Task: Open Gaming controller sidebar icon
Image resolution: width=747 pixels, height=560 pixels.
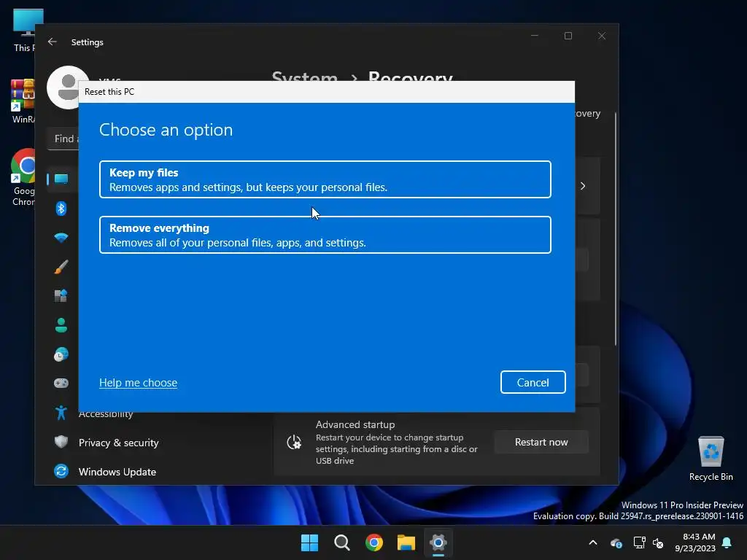Action: click(x=61, y=384)
